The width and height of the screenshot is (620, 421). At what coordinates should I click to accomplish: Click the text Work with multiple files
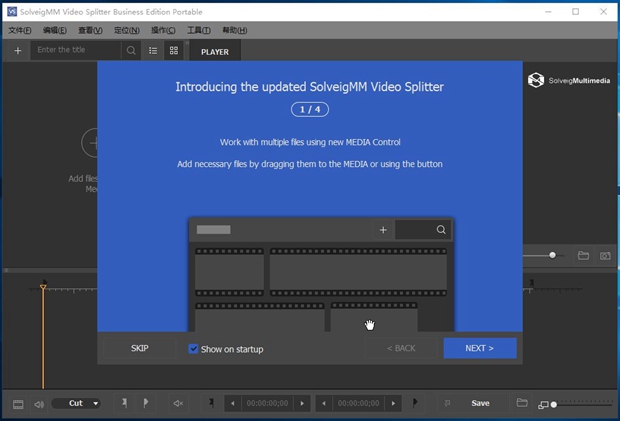click(310, 142)
